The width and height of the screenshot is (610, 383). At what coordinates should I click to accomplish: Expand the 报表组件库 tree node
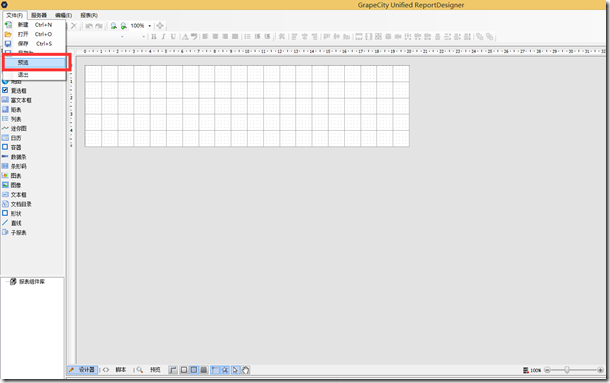pyautogui.click(x=27, y=281)
